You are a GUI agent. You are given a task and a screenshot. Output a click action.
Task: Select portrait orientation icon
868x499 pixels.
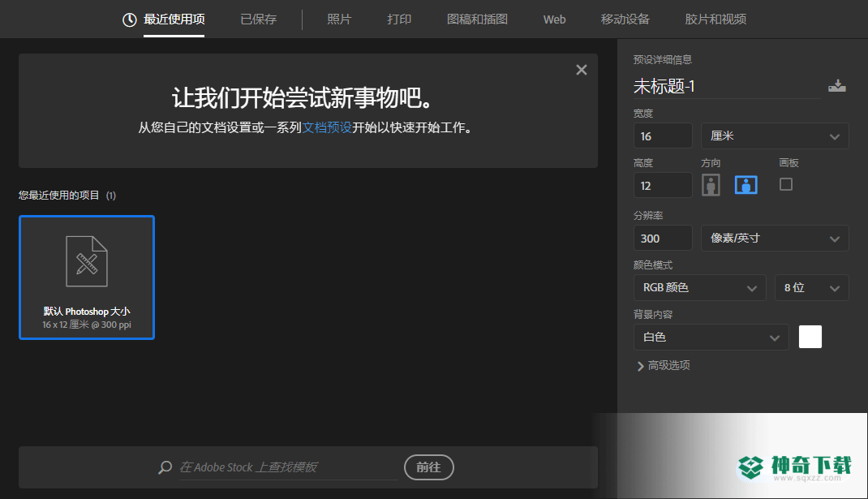pos(711,185)
